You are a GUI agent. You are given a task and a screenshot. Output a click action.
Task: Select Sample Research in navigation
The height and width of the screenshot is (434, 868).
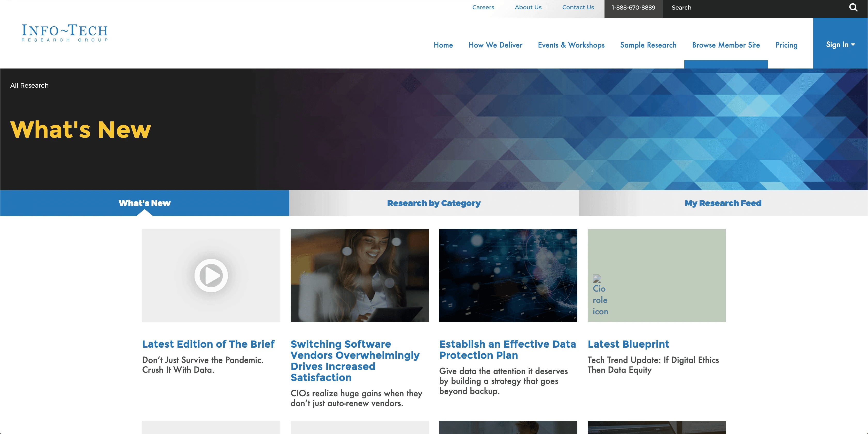tap(648, 45)
